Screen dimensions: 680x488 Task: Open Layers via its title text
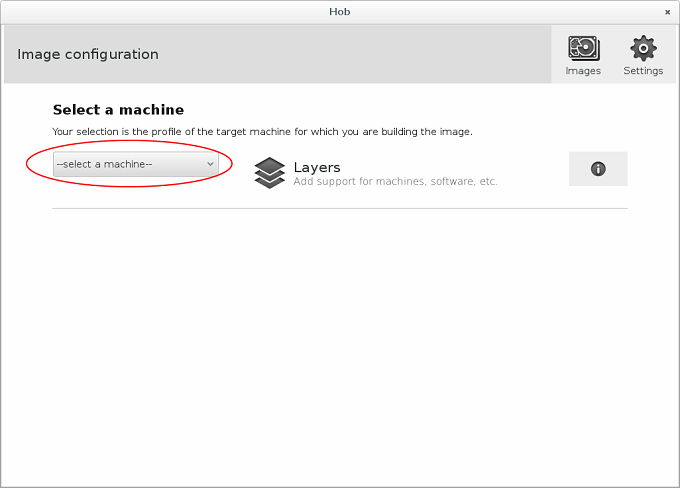click(x=316, y=167)
